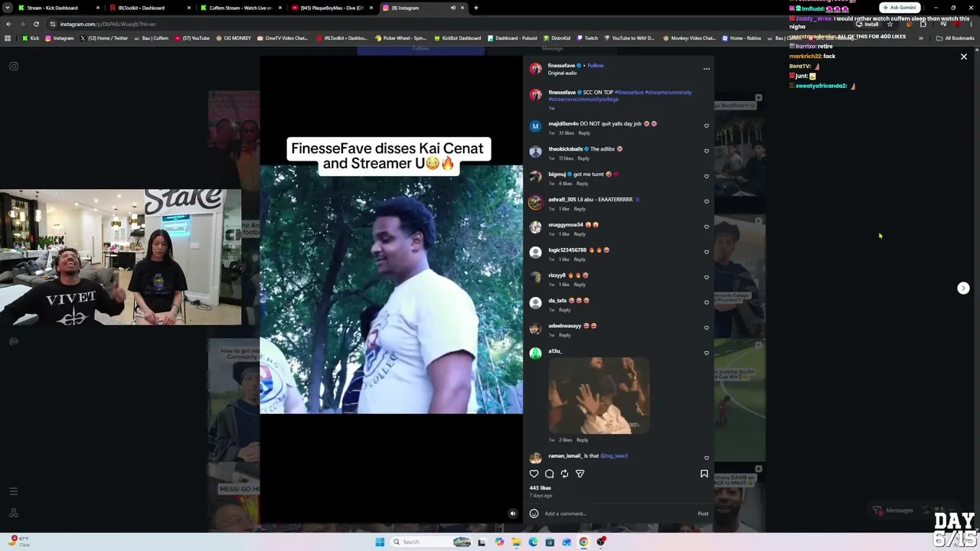Open File Explorer from the taskbar
Viewport: 980px width, 551px height.
(x=516, y=542)
